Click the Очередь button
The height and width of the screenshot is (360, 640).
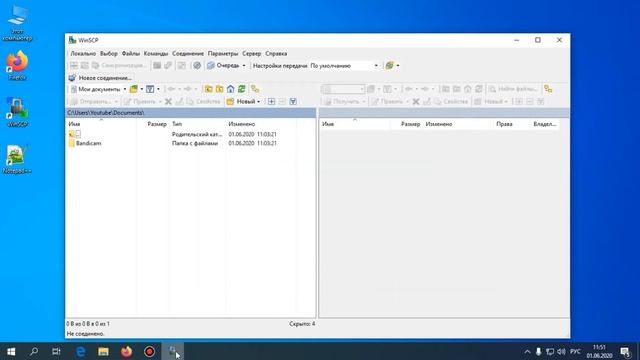[x=223, y=65]
